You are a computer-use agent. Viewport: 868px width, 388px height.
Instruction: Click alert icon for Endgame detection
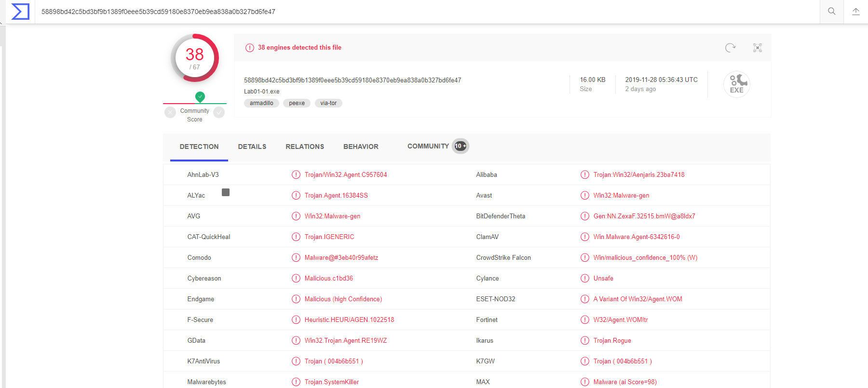(296, 299)
